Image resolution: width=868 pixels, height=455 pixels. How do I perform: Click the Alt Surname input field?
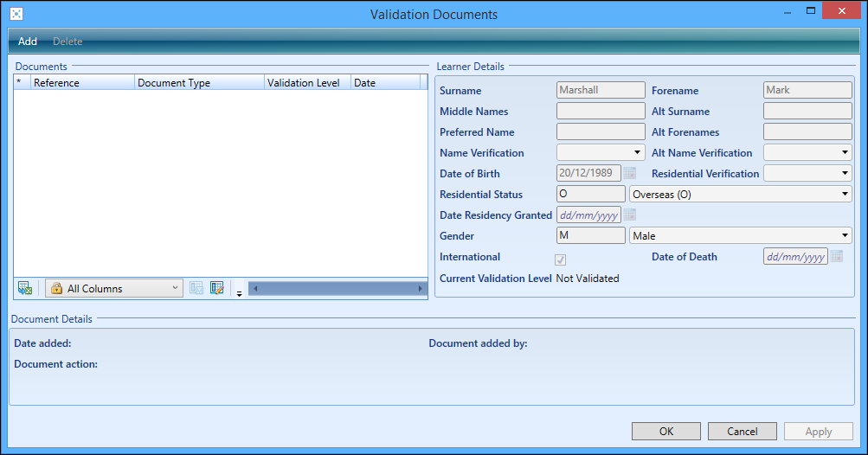point(807,111)
